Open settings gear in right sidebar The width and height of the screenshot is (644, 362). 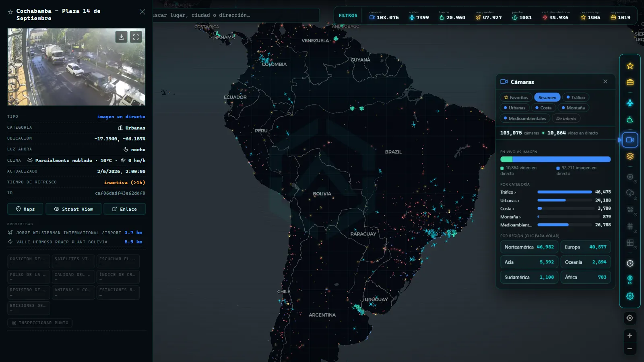pos(630,296)
